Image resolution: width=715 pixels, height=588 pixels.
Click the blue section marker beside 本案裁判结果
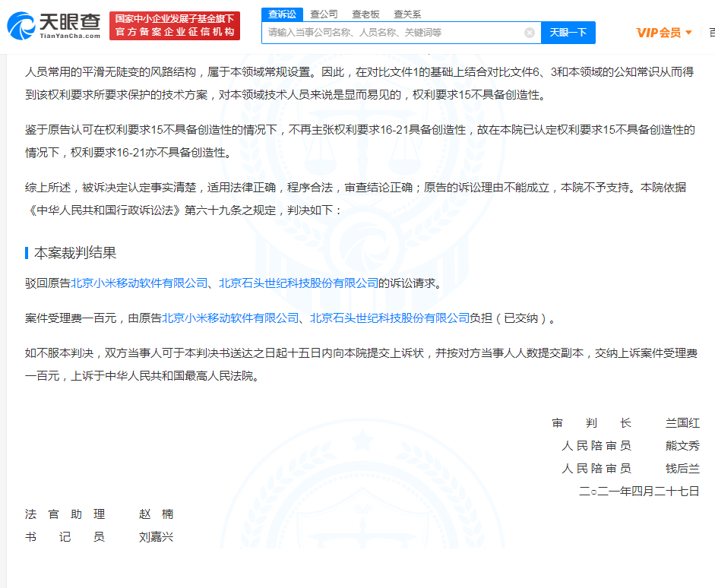[26, 253]
